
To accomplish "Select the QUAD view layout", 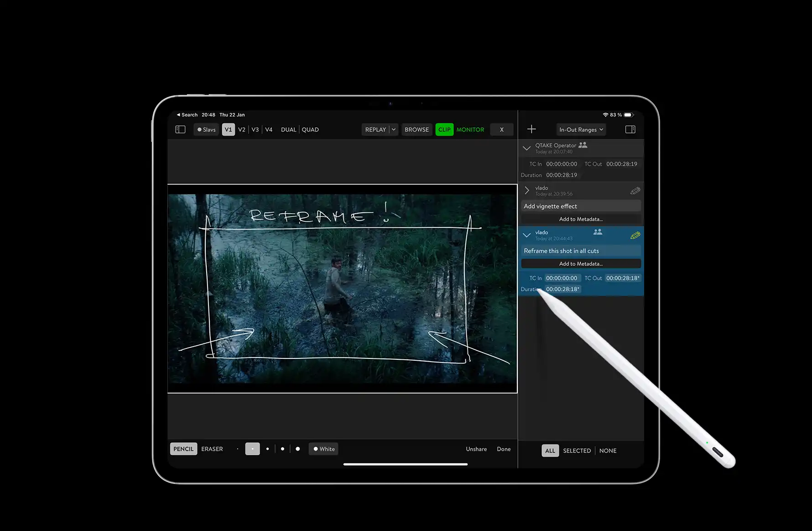I will (310, 130).
